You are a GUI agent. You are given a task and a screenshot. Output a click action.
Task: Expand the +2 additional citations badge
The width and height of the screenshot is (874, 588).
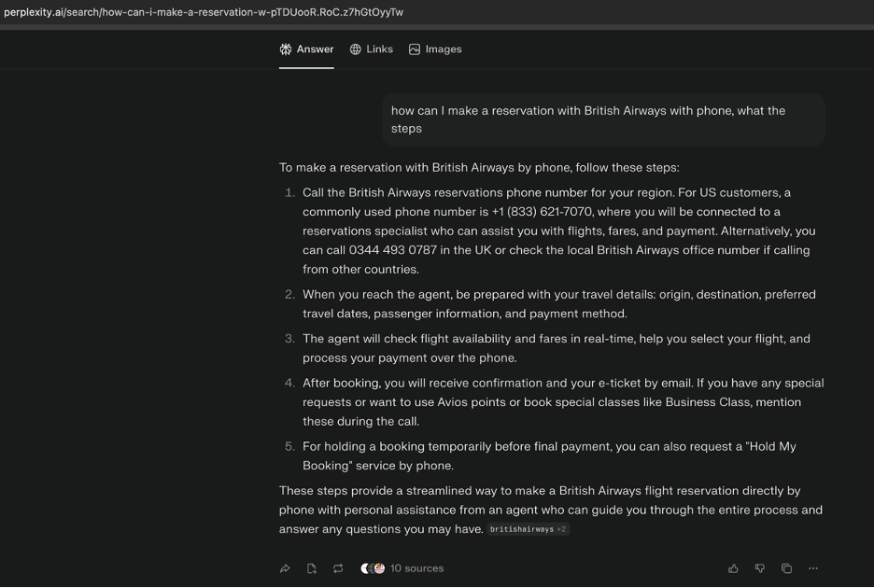[562, 529]
